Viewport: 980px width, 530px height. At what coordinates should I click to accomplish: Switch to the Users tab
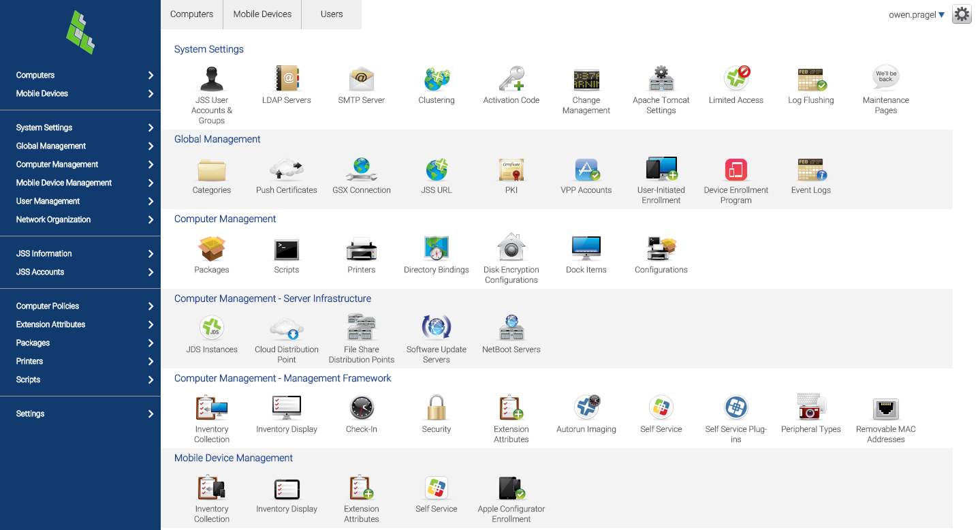tap(332, 14)
